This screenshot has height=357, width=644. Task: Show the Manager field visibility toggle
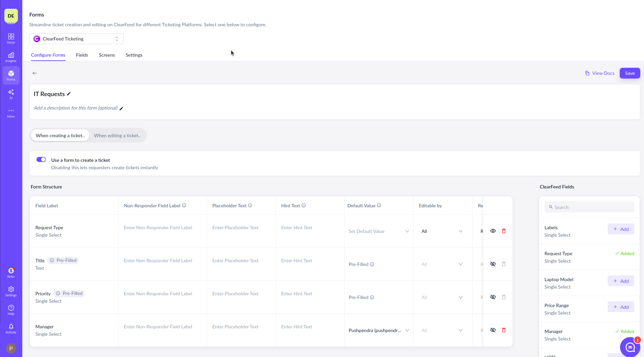493,330
